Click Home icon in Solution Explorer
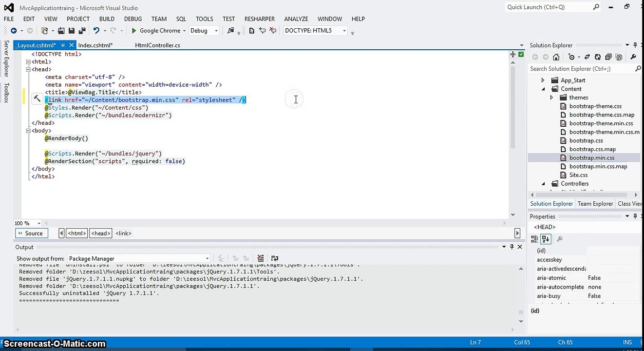The image size is (644, 351). tap(556, 57)
